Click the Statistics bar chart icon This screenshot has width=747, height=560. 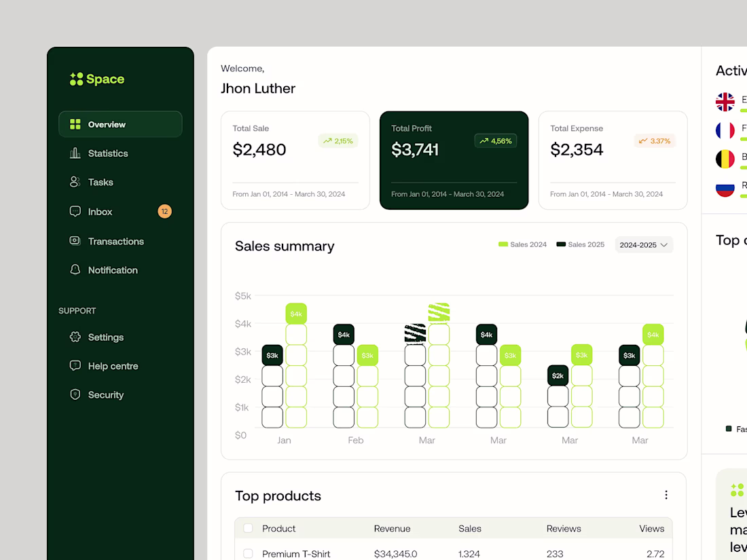coord(75,153)
